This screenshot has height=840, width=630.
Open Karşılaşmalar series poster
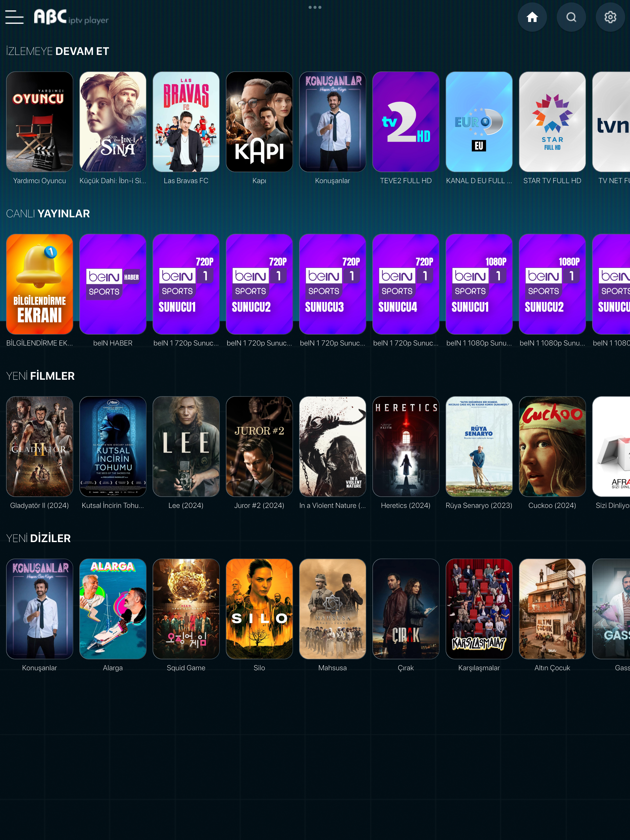click(479, 609)
